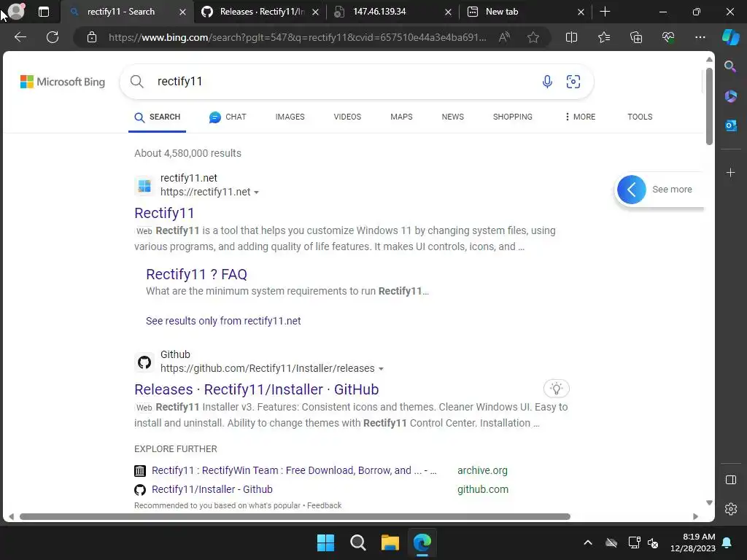747x560 pixels.
Task: Open Windows Start button
Action: tap(326, 542)
